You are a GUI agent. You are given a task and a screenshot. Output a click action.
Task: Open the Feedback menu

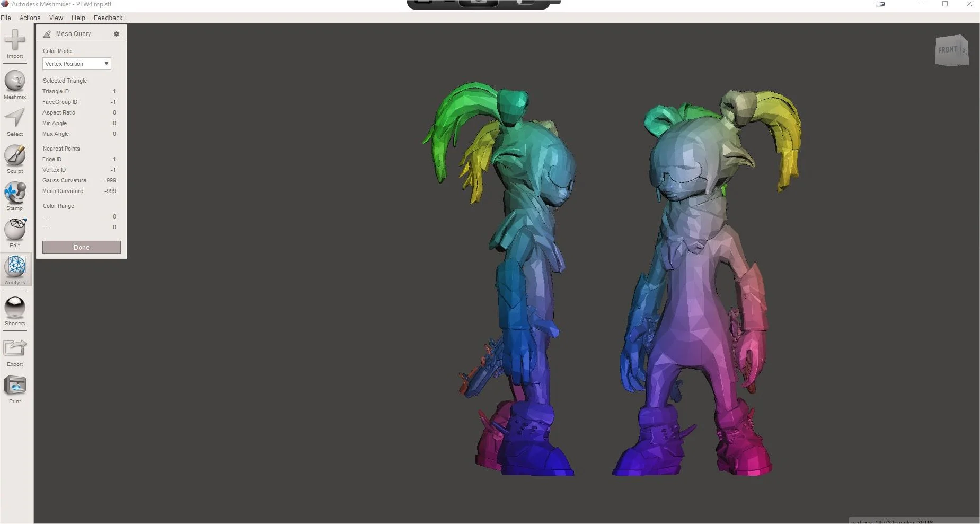point(108,18)
